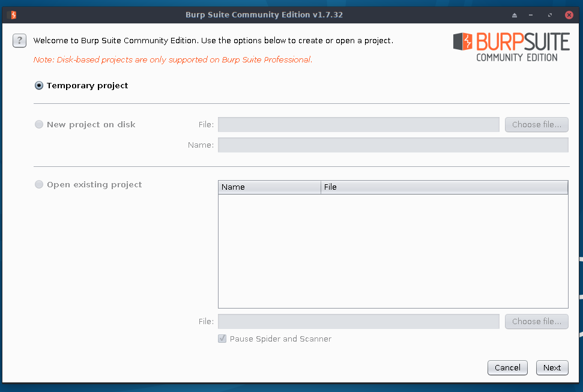Click the eject-style icon in the title bar

coord(515,14)
